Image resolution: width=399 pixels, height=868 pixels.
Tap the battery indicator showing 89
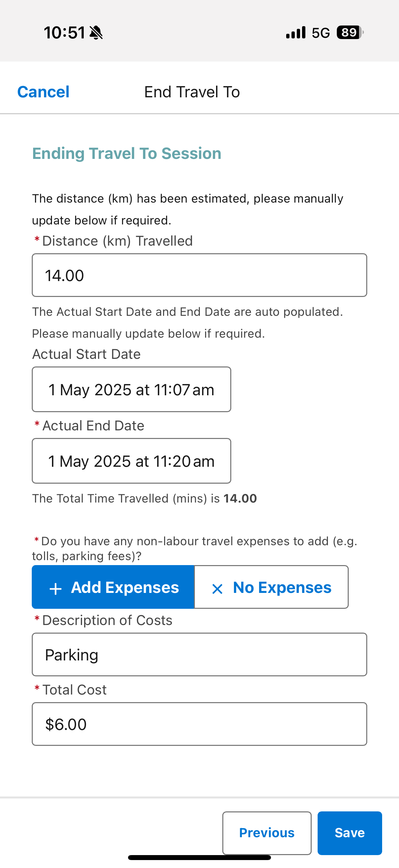[350, 33]
